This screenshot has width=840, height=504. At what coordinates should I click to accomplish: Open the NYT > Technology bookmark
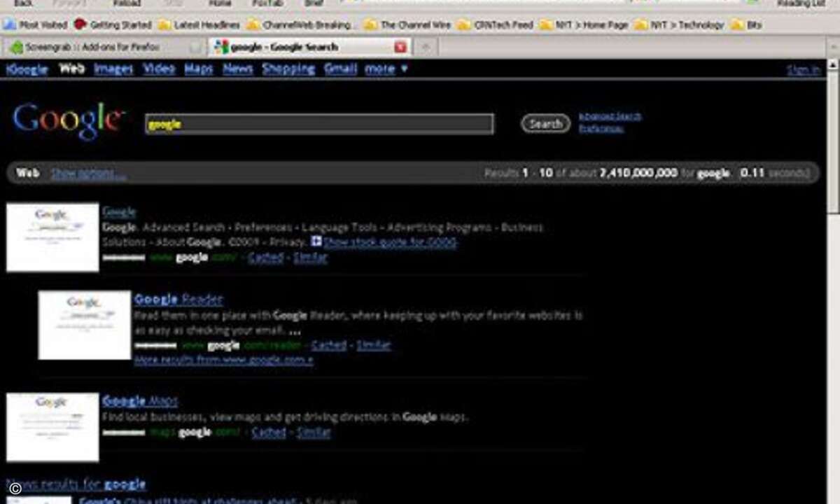coord(679,24)
